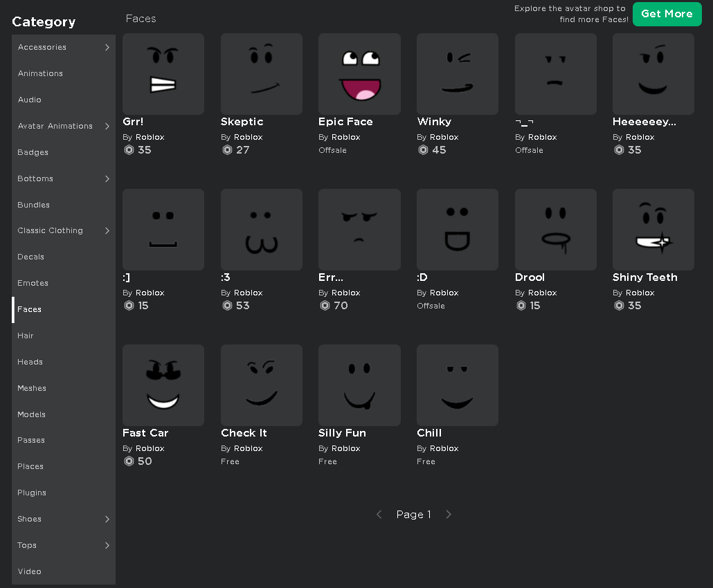The height and width of the screenshot is (588, 713).
Task: Click the Robux icon beside Err... price
Action: pos(325,305)
